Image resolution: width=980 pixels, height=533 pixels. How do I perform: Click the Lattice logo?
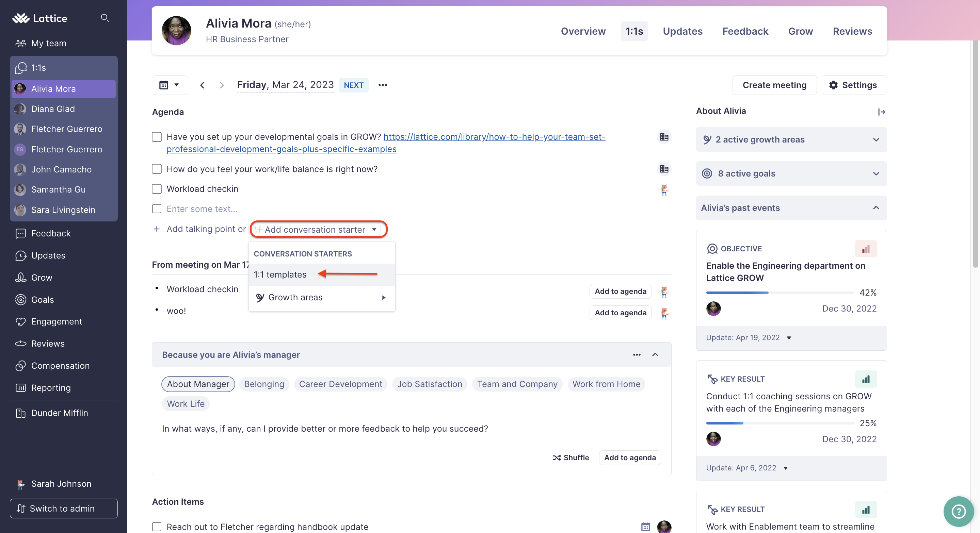pyautogui.click(x=39, y=18)
